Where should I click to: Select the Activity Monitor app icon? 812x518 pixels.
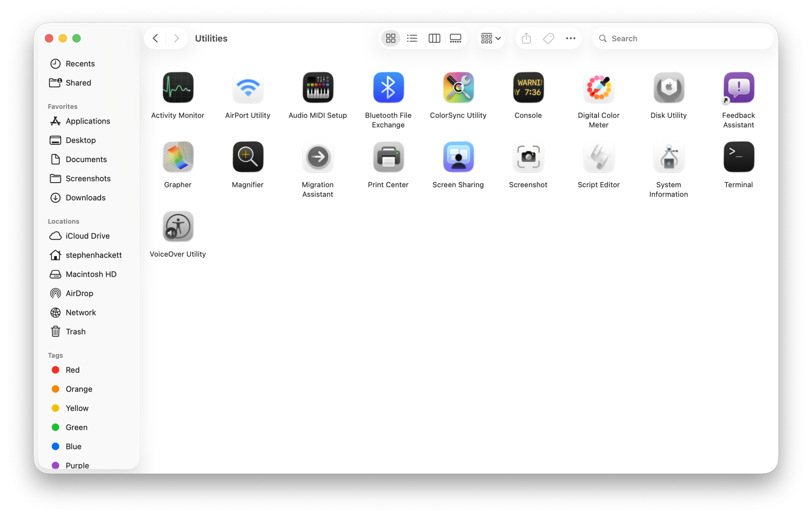178,88
